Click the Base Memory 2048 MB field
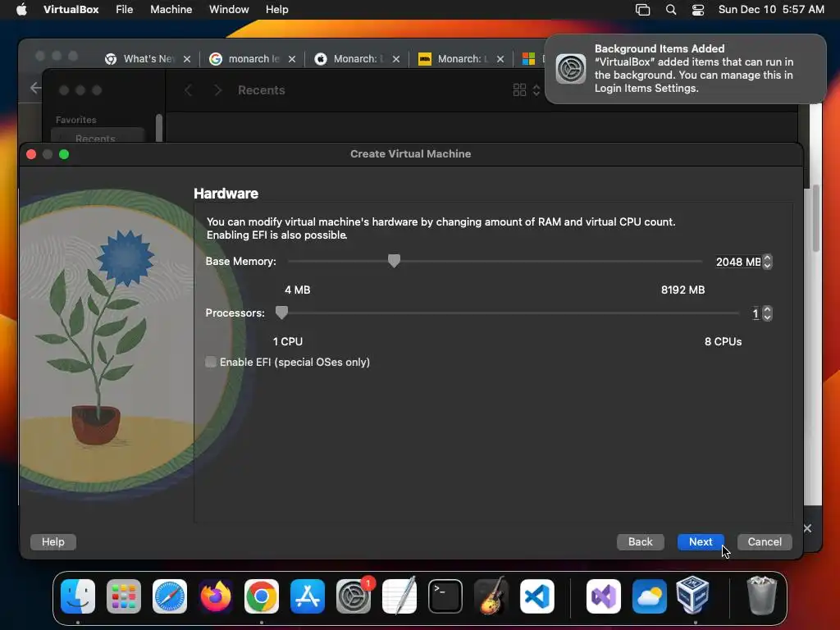Screen dimensions: 840x630 coord(737,262)
